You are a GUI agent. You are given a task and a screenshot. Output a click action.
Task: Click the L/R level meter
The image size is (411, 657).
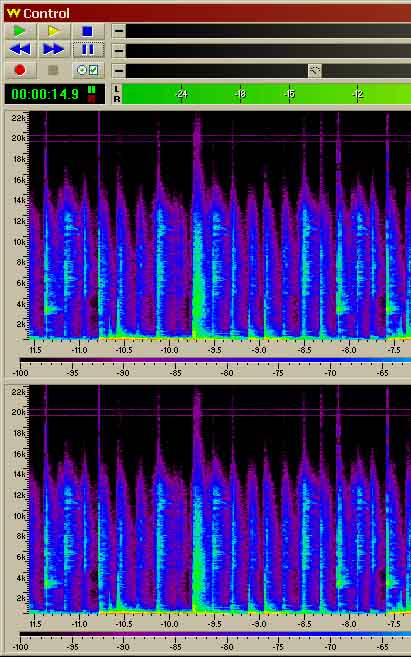coord(266,94)
